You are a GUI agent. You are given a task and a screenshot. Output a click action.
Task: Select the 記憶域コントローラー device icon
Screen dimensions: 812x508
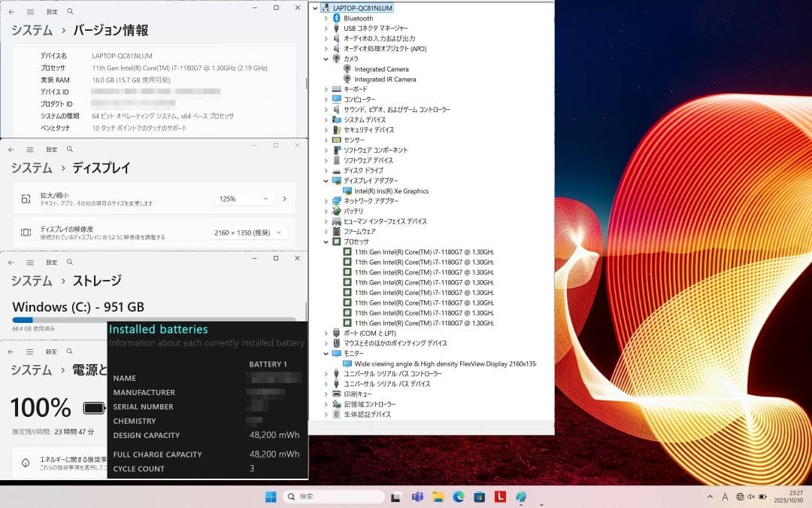(x=338, y=403)
